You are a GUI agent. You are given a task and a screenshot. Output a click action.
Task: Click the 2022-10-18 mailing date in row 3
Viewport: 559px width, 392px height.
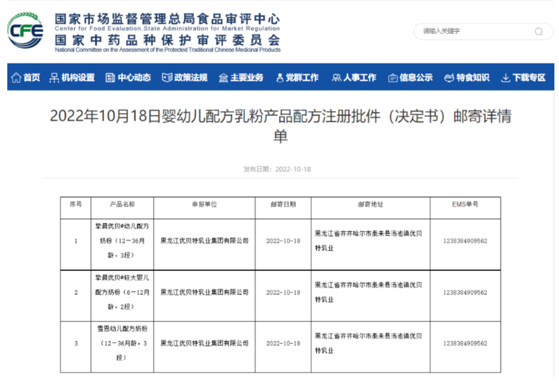283,343
